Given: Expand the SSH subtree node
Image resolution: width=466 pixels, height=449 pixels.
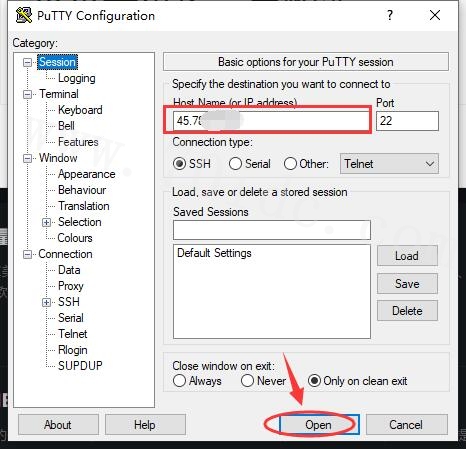Looking at the screenshot, I should [46, 302].
